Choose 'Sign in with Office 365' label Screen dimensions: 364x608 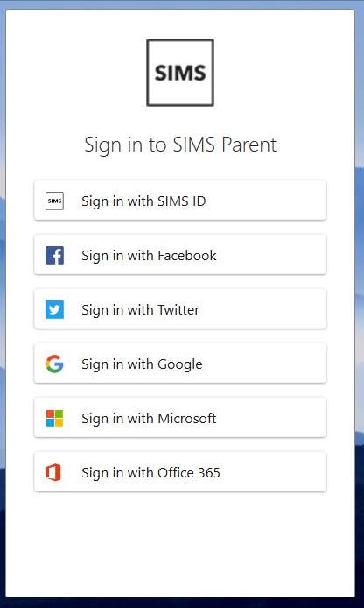pyautogui.click(x=150, y=473)
